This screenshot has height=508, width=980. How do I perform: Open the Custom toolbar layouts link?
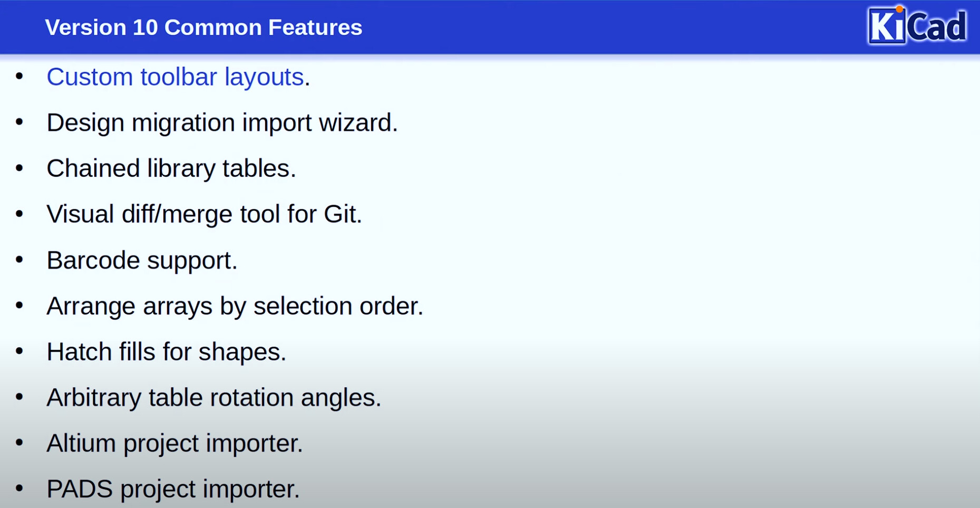click(175, 77)
